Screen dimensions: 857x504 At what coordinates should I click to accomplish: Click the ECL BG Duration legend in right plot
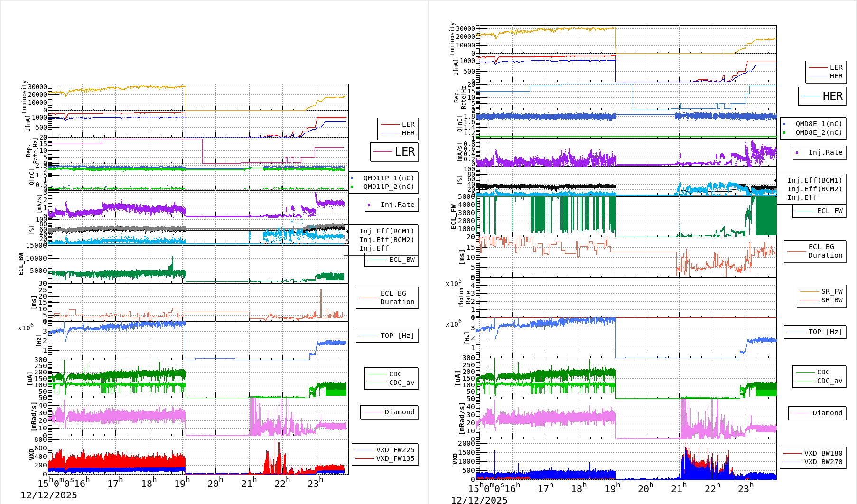tap(825, 251)
